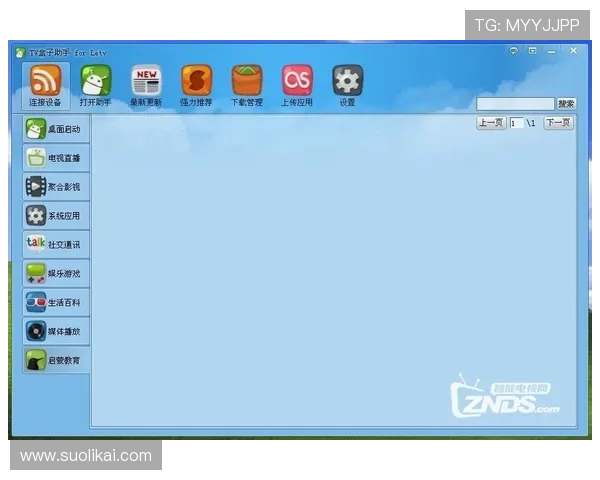
Task: Open the title bar dropdown menu icon
Action: [x=532, y=51]
